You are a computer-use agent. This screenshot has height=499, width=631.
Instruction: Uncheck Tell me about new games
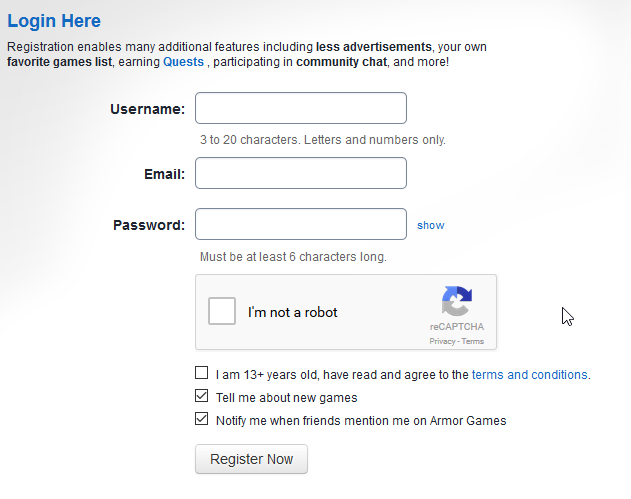click(202, 396)
